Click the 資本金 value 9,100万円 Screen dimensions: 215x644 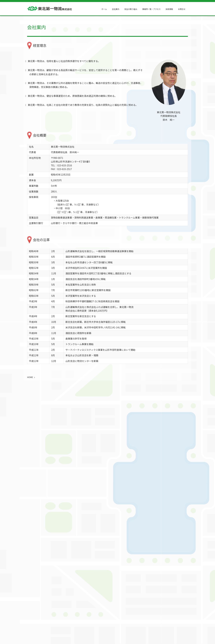(56, 180)
